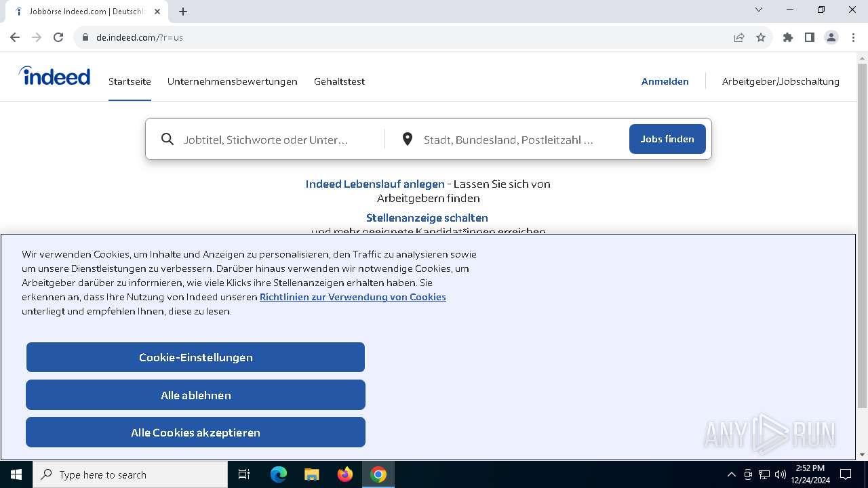
Task: Open Cookie-Einstellungen
Action: click(195, 357)
